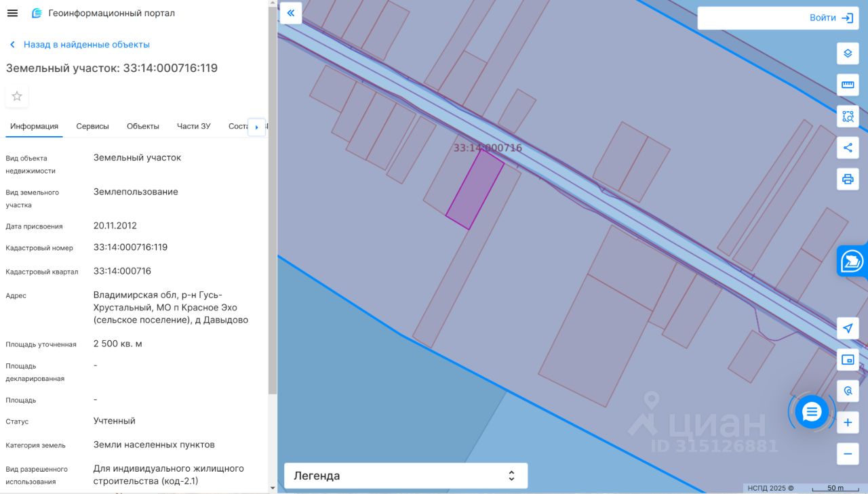Click the scrollbar down arrow in the panel

pos(273,488)
